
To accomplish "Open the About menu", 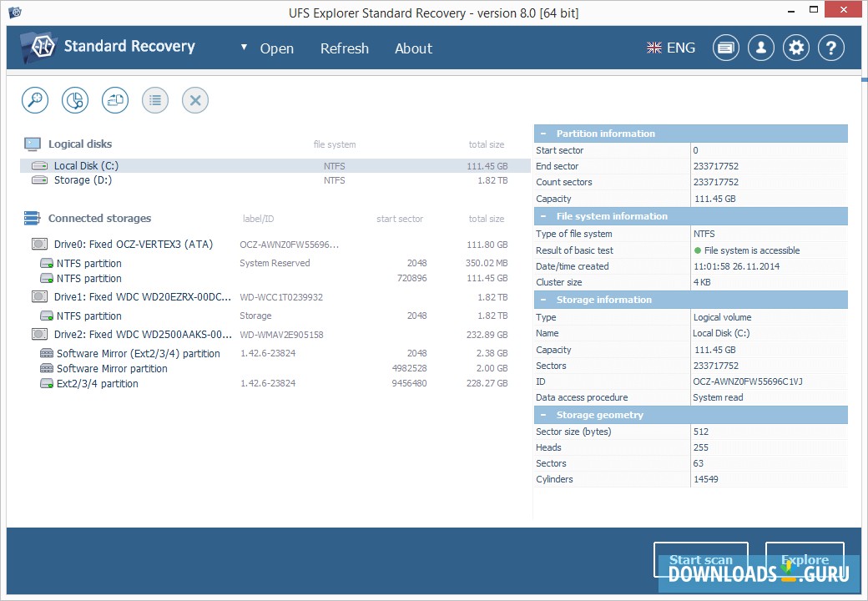I will pyautogui.click(x=413, y=48).
